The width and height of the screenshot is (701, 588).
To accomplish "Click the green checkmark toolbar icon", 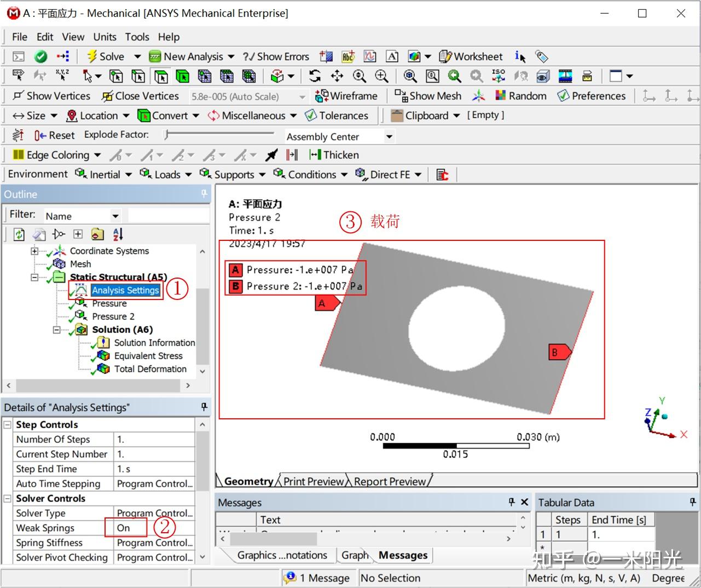I will 40,56.
